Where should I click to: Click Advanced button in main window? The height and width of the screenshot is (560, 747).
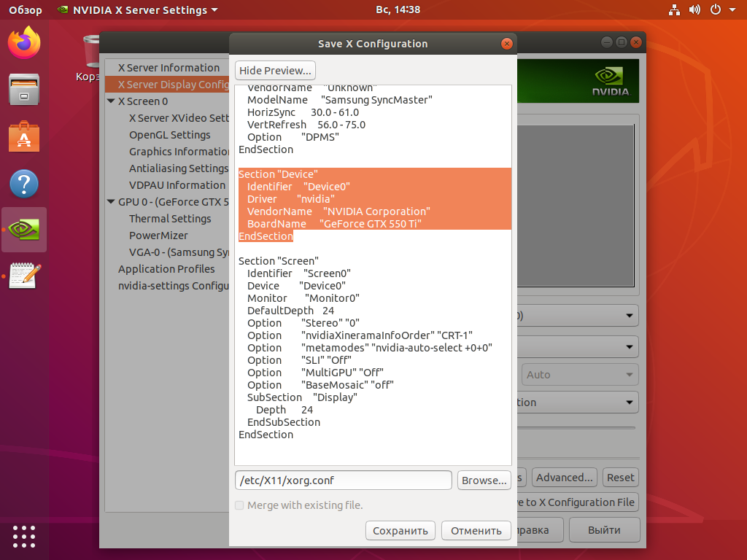[x=565, y=478]
